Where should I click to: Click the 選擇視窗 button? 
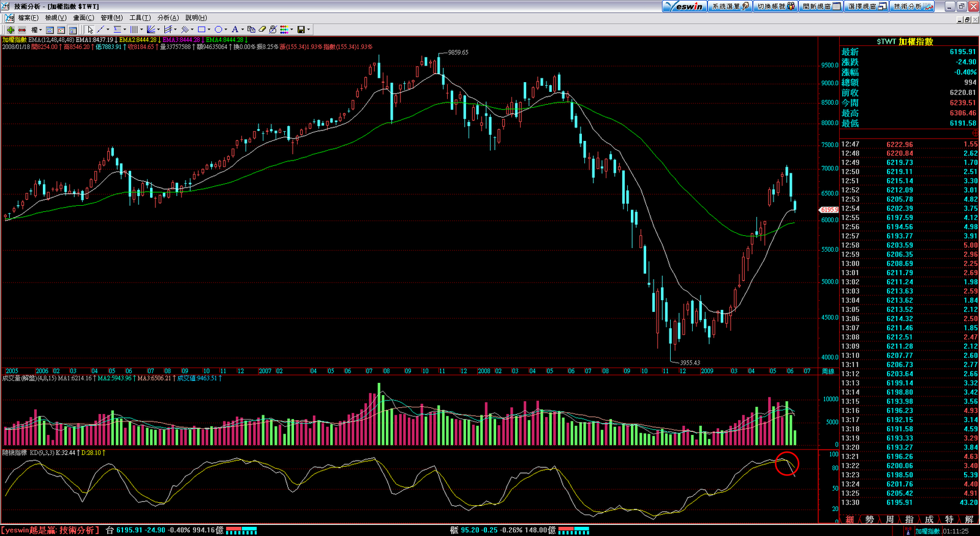pyautogui.click(x=867, y=6)
